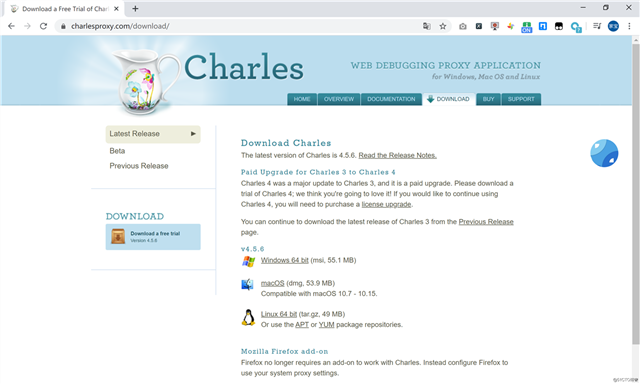Bookmark this page with the star icon
The height and width of the screenshot is (384, 640).
pyautogui.click(x=442, y=26)
